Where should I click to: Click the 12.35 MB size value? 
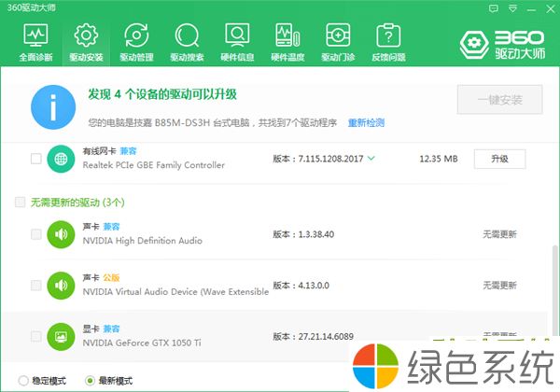[x=439, y=159]
